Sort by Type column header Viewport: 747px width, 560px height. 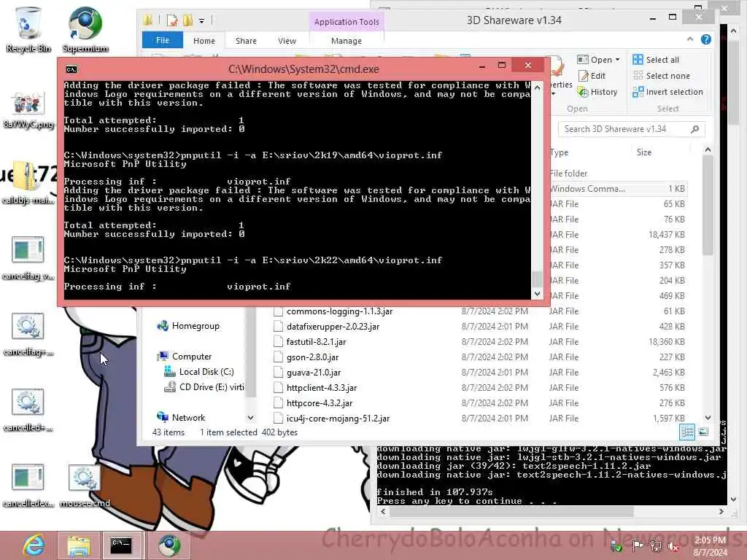[x=560, y=152]
